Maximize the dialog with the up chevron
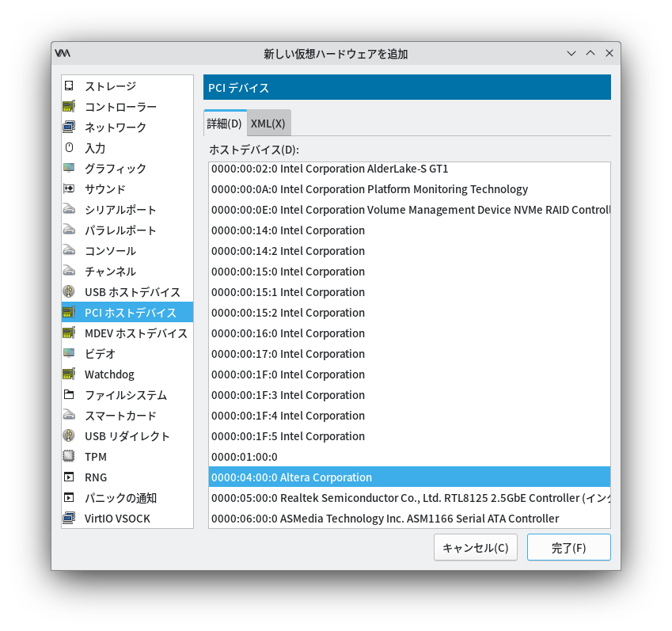This screenshot has width=672, height=631. 590,53
